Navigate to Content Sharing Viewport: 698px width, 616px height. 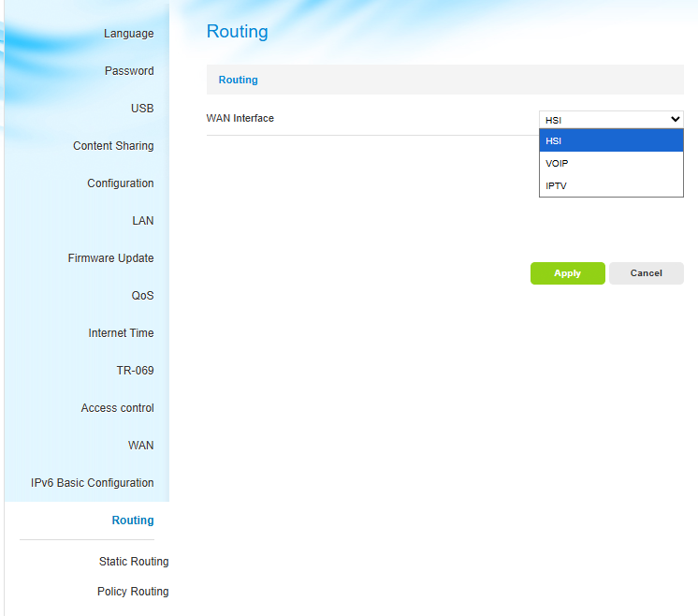click(113, 146)
